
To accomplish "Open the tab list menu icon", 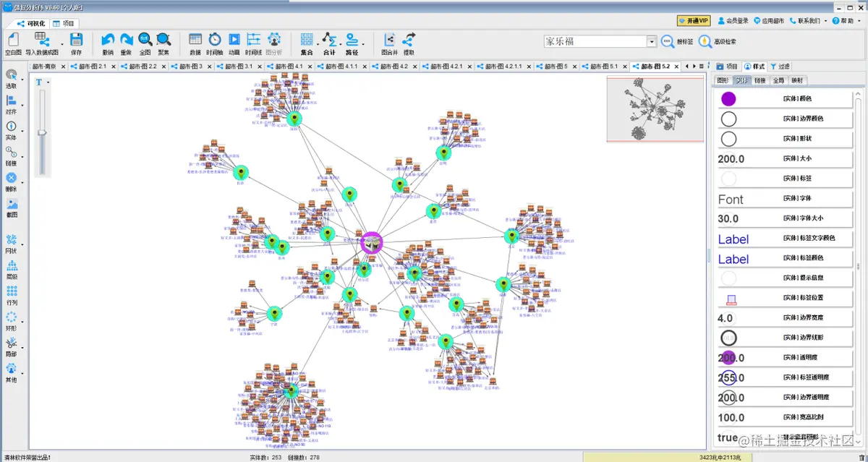I will tap(702, 66).
